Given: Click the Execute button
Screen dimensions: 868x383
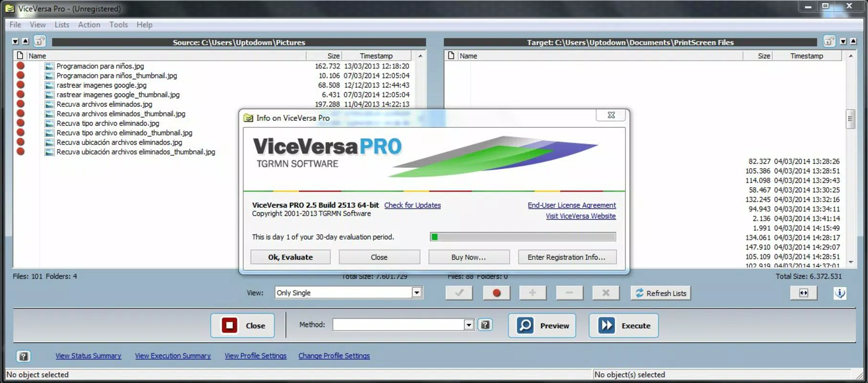Looking at the screenshot, I should click(624, 326).
